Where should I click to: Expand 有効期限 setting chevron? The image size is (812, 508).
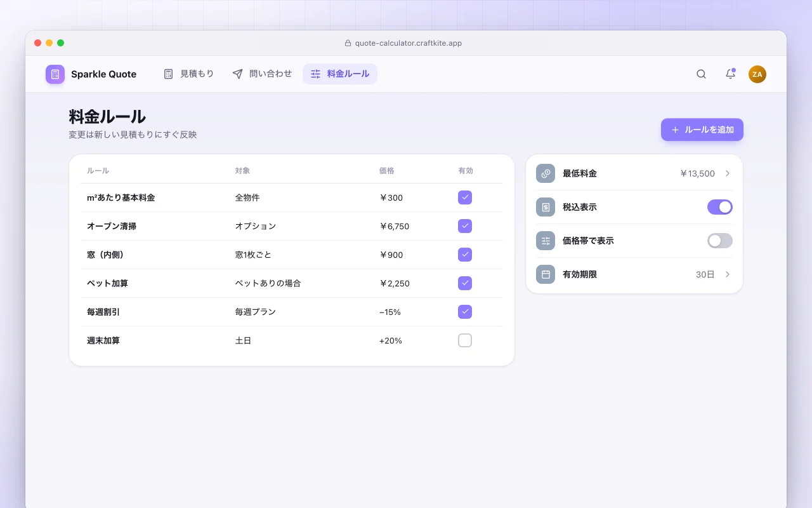(x=728, y=274)
